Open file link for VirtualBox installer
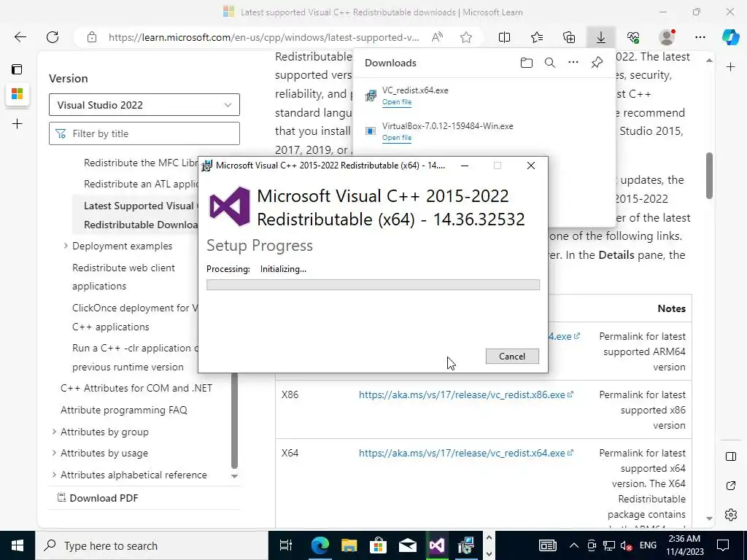The image size is (747, 560). coord(397,138)
